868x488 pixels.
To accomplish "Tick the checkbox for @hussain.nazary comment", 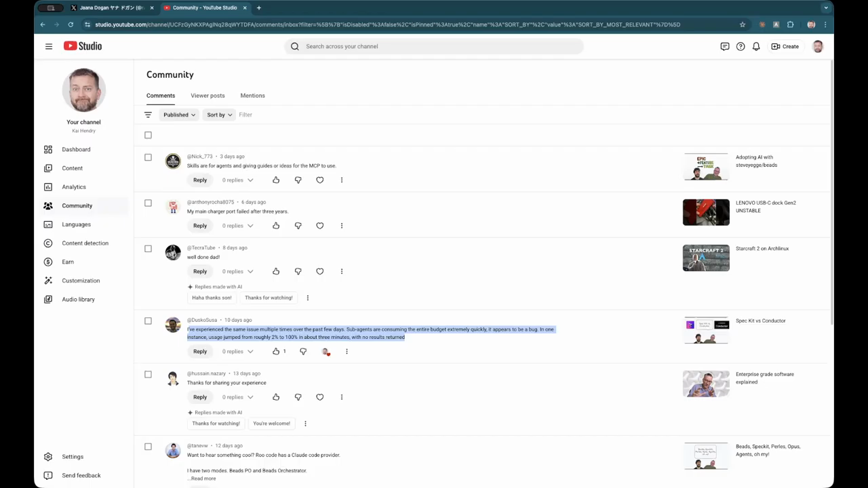I will coord(148,374).
